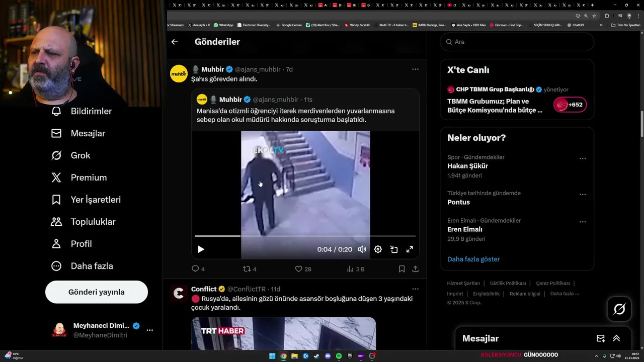Screen dimensions: 644x362
Task: Enter fullscreen on the video
Action: 410,249
